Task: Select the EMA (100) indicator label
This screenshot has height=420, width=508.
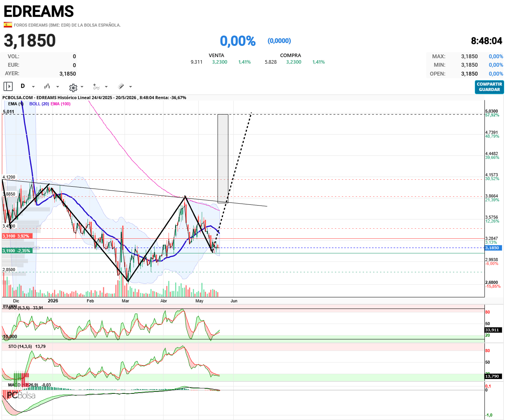Action: (x=61, y=104)
